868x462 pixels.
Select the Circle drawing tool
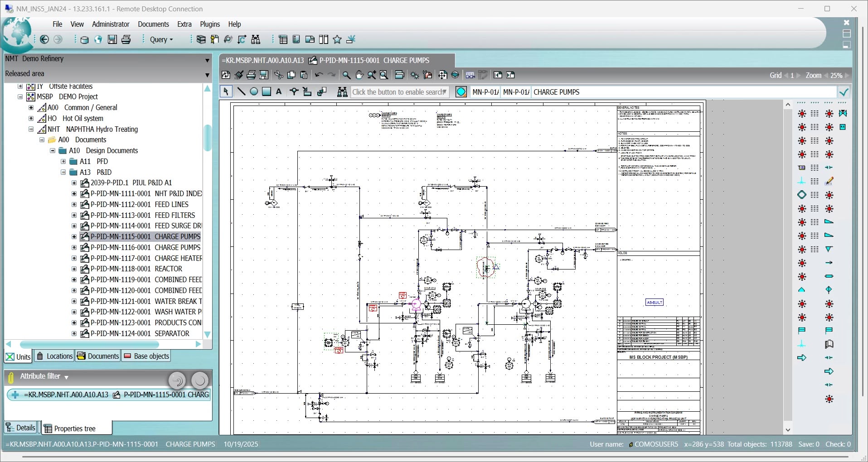(x=254, y=92)
